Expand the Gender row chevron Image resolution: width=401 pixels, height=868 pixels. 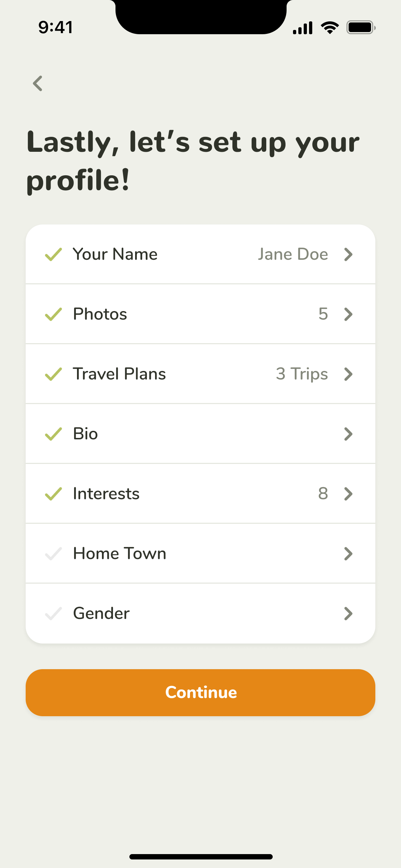pos(348,614)
